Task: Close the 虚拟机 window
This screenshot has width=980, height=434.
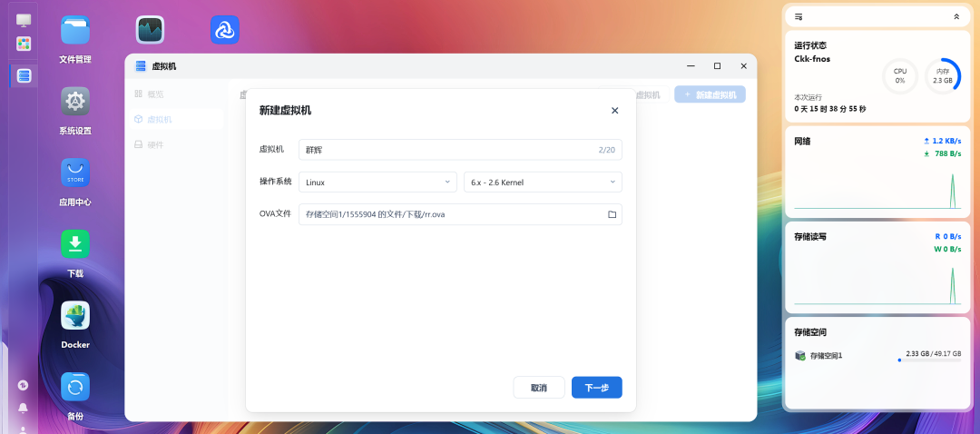Action: tap(743, 65)
